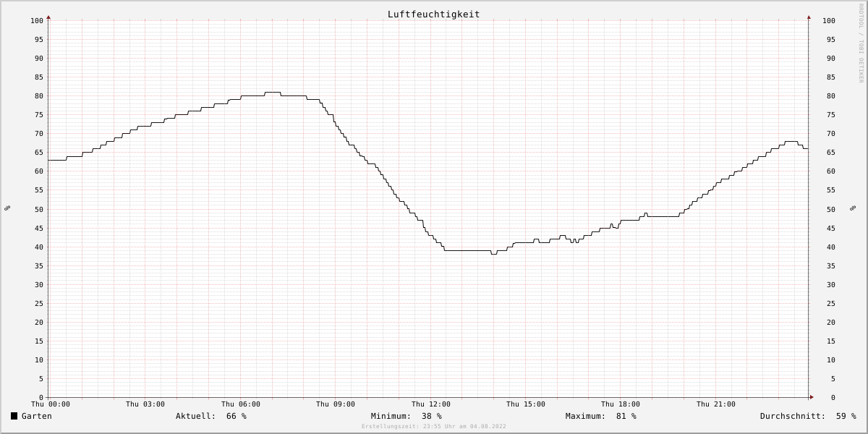Click the Thu 21:00 time axis label
868x434 pixels.
(716, 404)
